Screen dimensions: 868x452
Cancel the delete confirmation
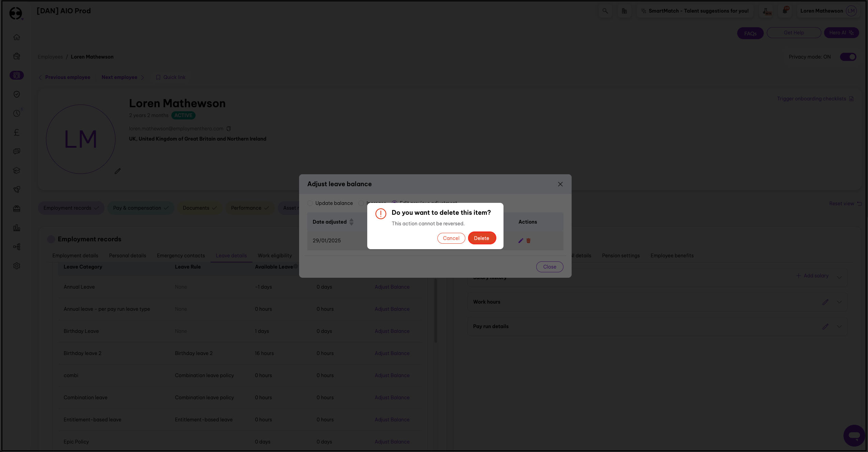tap(451, 238)
